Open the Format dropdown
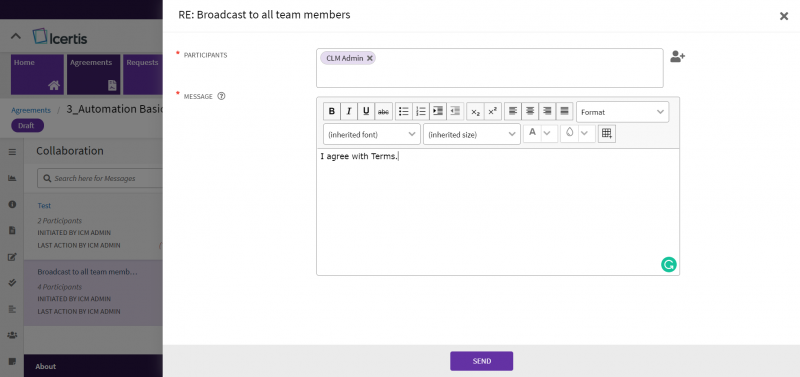 point(622,112)
